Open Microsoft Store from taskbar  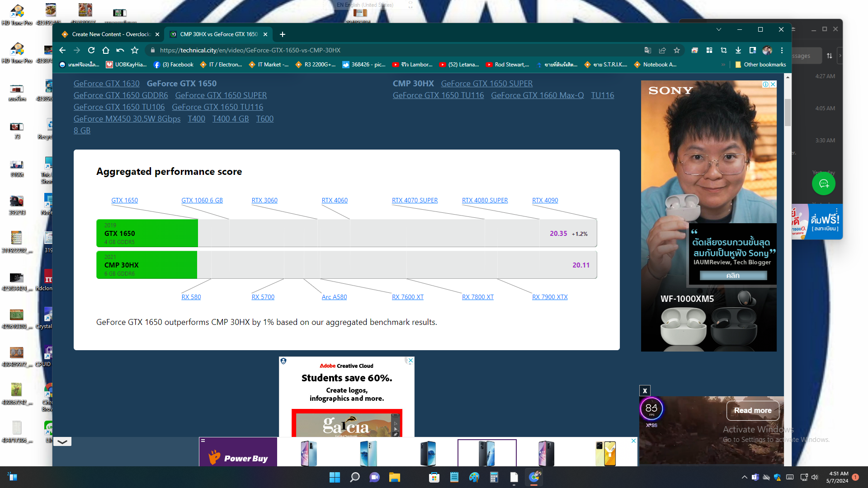point(434,477)
